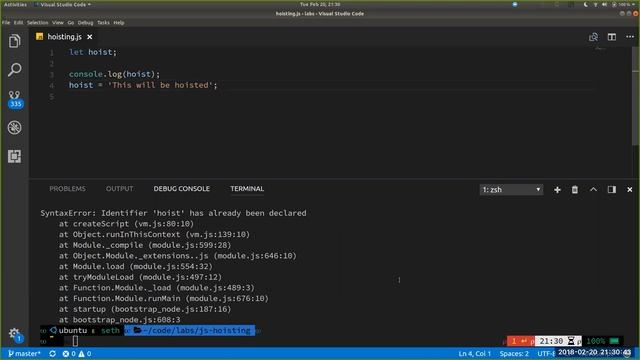This screenshot has height=360, width=640.
Task: Click the date and time in the top bar
Action: 320,4
